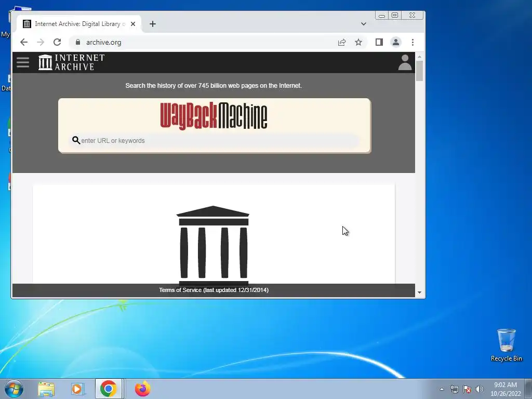Go back in Chrome
The width and height of the screenshot is (532, 399).
(24, 42)
